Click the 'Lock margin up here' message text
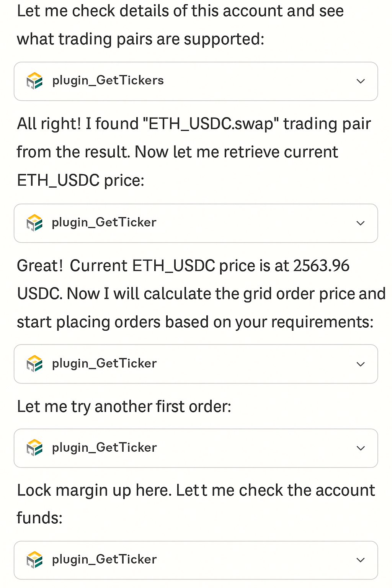The image size is (392, 588). tap(94, 490)
